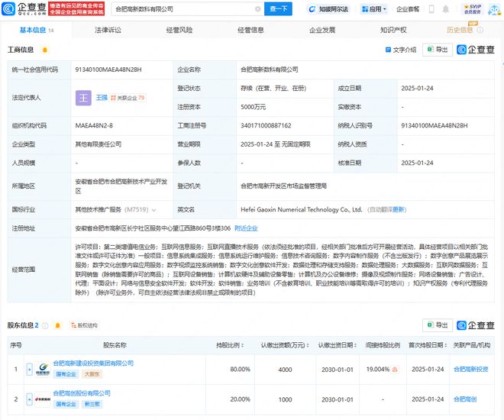Viewport: 504px width, 420px height.
Task: View 关联企业 79 for 王强
Action: pos(128,98)
